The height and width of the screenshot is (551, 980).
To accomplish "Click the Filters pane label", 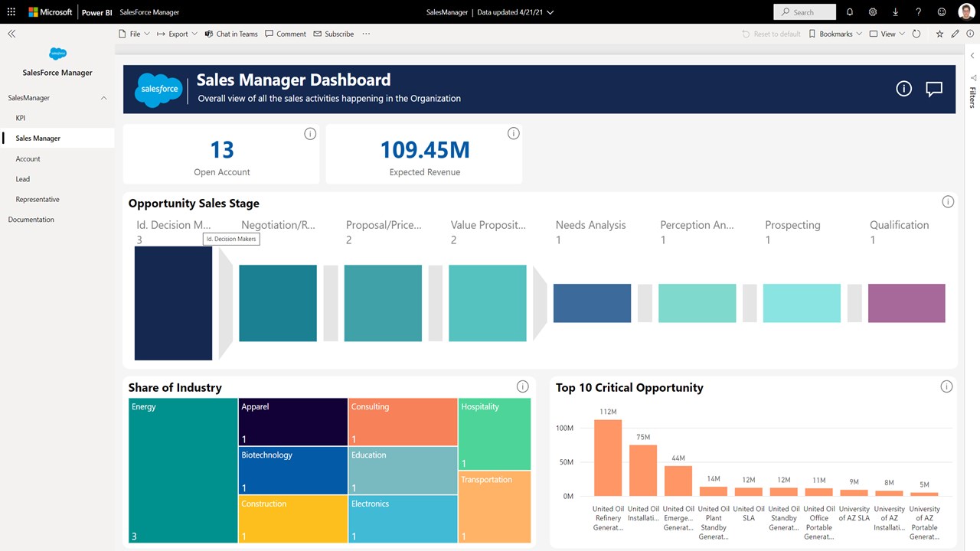I will pyautogui.click(x=972, y=97).
